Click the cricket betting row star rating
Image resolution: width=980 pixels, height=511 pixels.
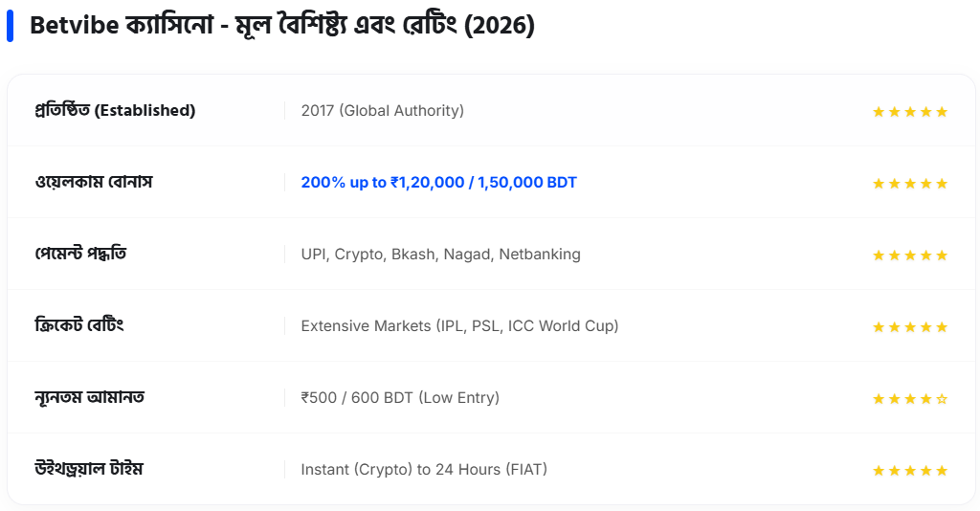909,327
